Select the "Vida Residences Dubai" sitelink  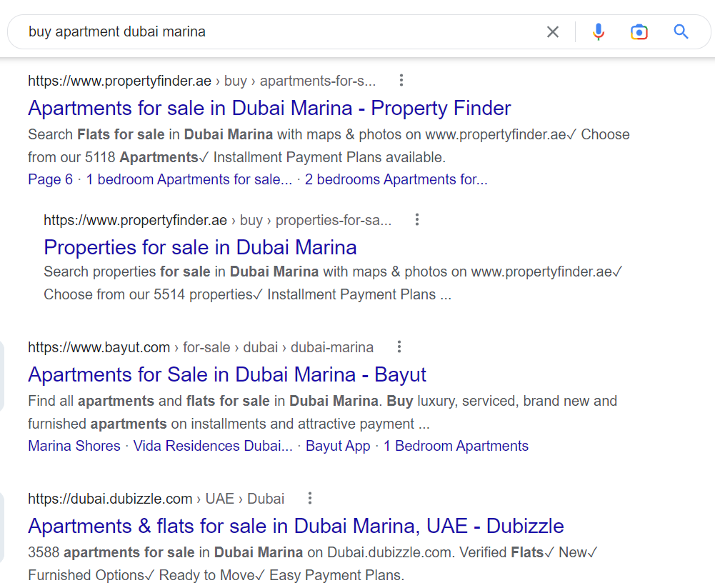[213, 445]
